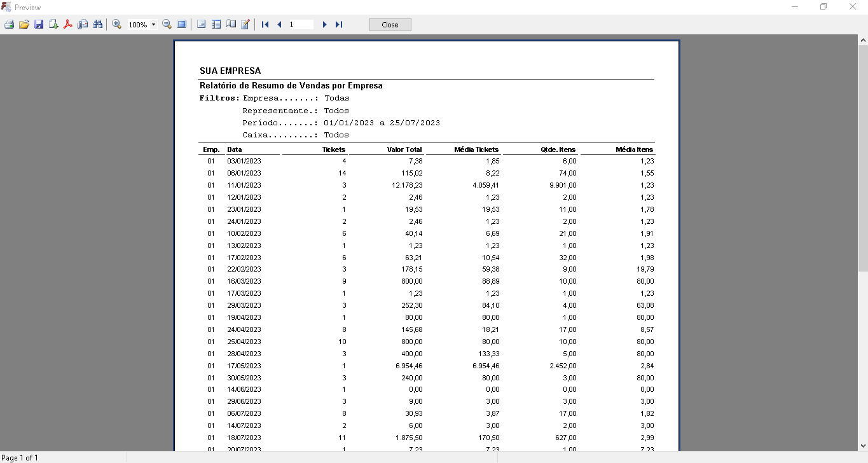This screenshot has width=868, height=463.
Task: Click the 'Média Itens' column header
Action: coord(635,149)
